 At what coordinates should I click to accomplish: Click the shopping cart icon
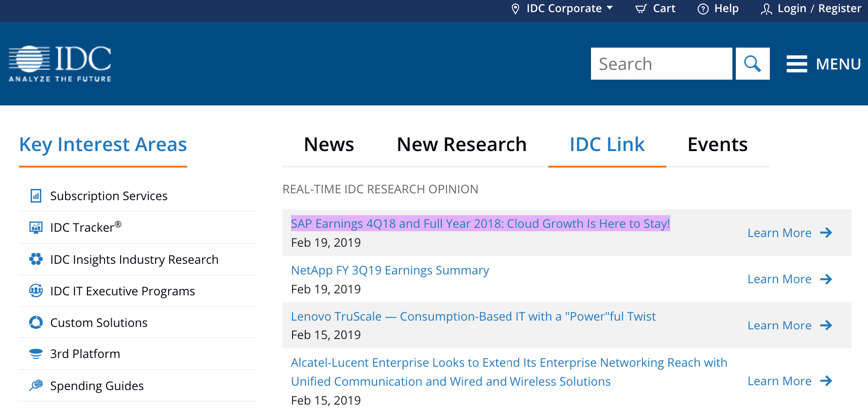point(641,9)
